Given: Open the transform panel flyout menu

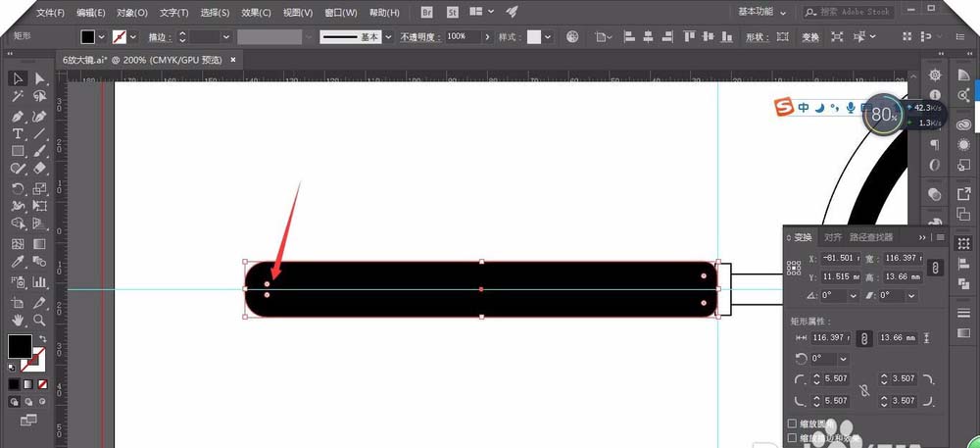Looking at the screenshot, I should [940, 237].
